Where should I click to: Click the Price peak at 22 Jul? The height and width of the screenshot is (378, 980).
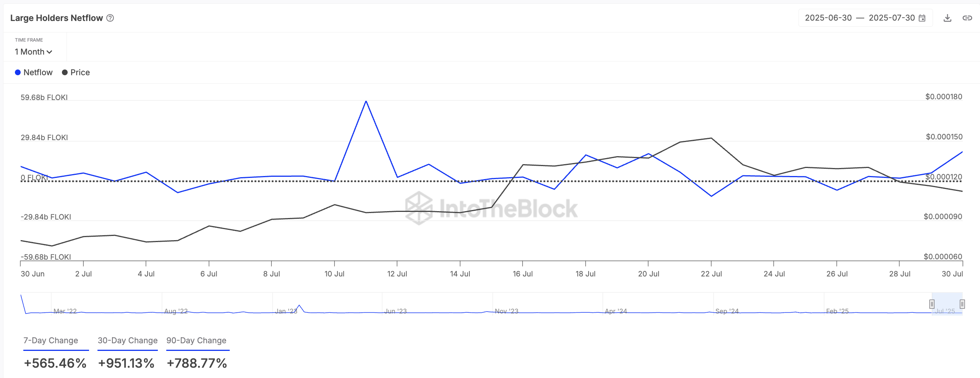coord(711,138)
